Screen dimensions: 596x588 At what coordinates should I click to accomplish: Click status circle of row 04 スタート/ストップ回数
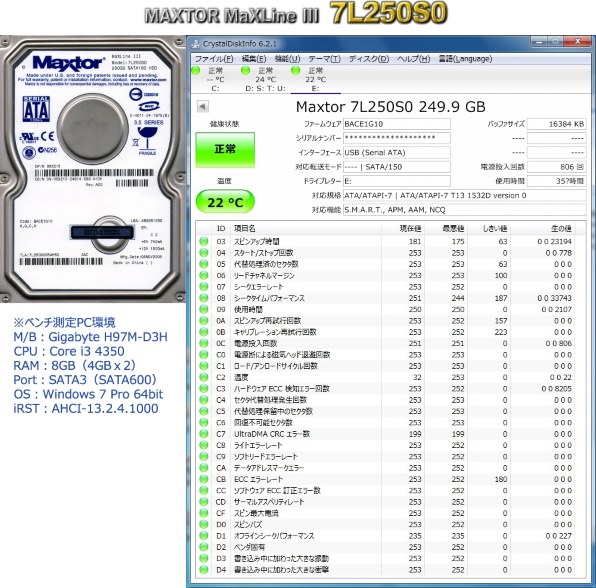tap(204, 253)
